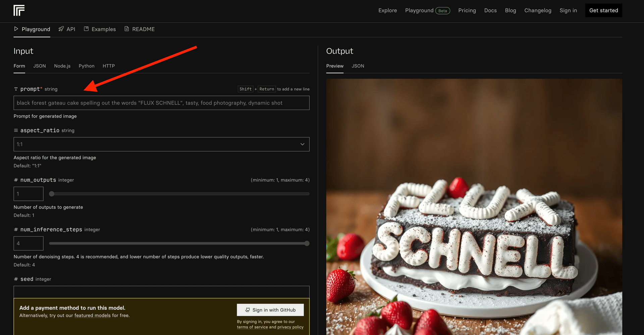Image resolution: width=644 pixels, height=335 pixels.
Task: Focus the num_outputs number field
Action: [29, 194]
